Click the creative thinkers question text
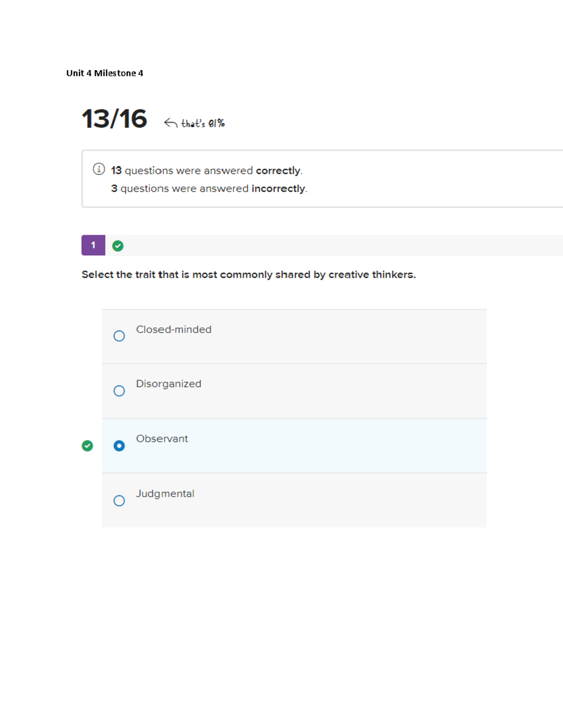Viewport: 563px width, 728px height. point(249,275)
